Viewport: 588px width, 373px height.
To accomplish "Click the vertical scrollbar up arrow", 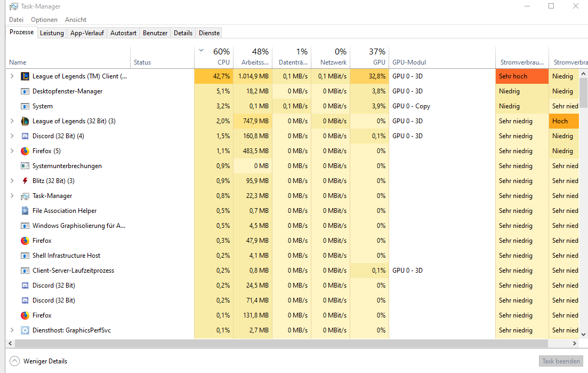I will click(x=583, y=74).
